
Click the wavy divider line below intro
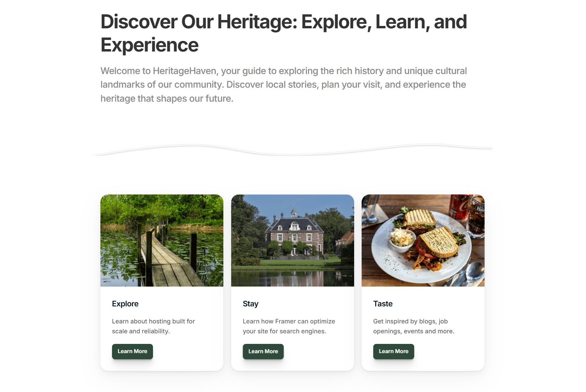293,150
